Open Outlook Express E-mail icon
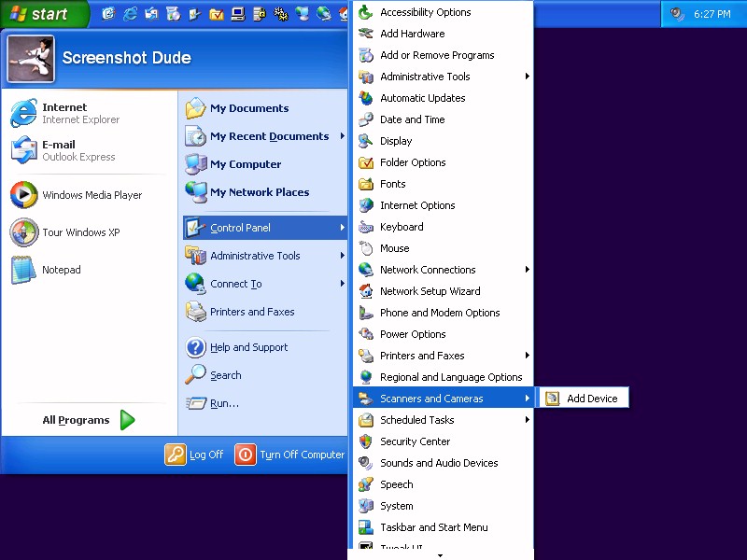 [23, 150]
